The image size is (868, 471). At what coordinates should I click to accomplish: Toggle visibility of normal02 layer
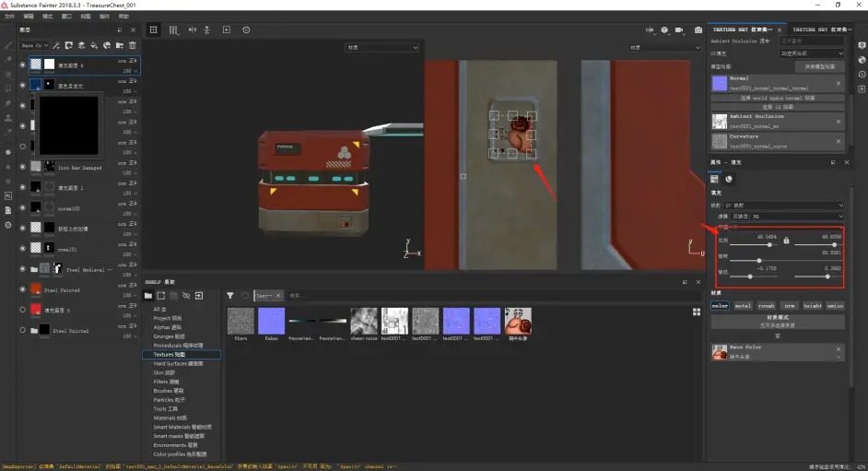click(x=23, y=207)
